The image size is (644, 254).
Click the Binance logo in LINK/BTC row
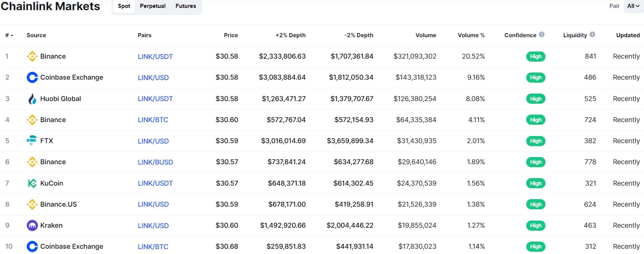click(x=32, y=120)
